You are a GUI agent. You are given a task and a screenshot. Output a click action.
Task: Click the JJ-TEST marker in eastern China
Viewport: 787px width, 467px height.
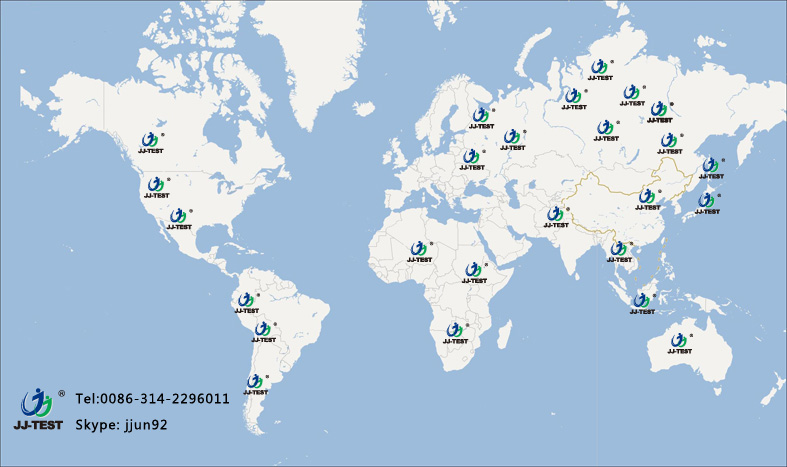tap(649, 199)
